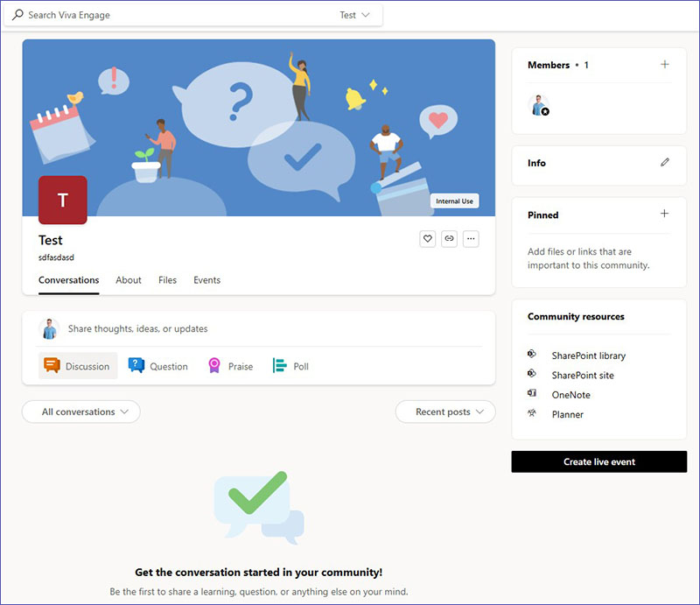Open the SharePoint site resource link
The height and width of the screenshot is (605, 700).
(x=583, y=376)
